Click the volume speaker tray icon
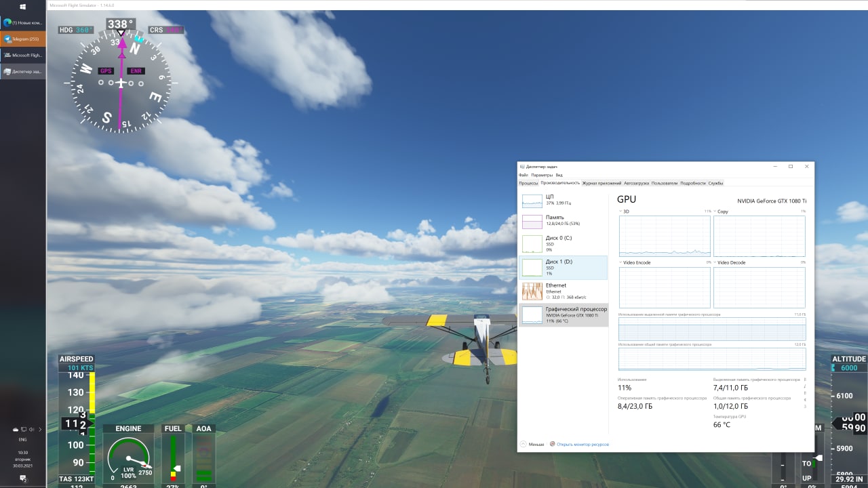This screenshot has width=868, height=488. 31,429
